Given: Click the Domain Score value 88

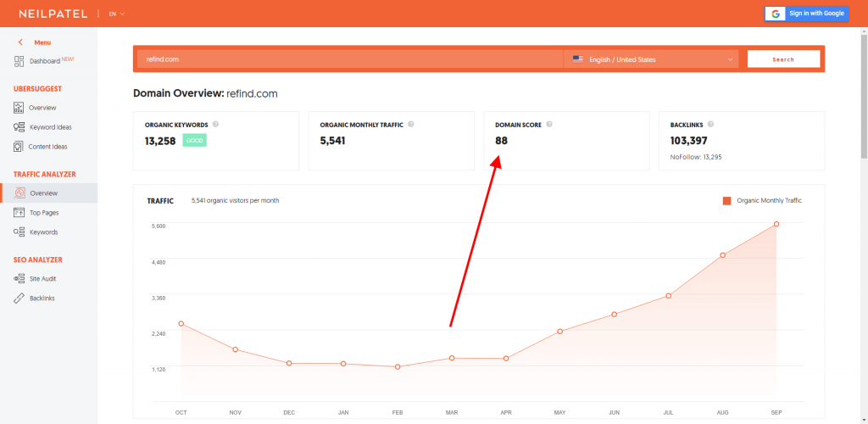Looking at the screenshot, I should click(x=502, y=141).
